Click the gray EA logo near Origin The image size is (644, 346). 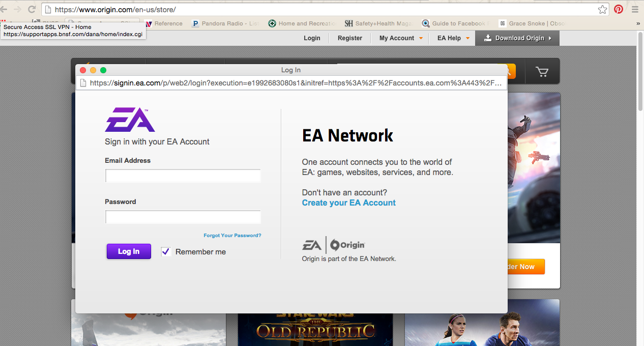pyautogui.click(x=312, y=245)
